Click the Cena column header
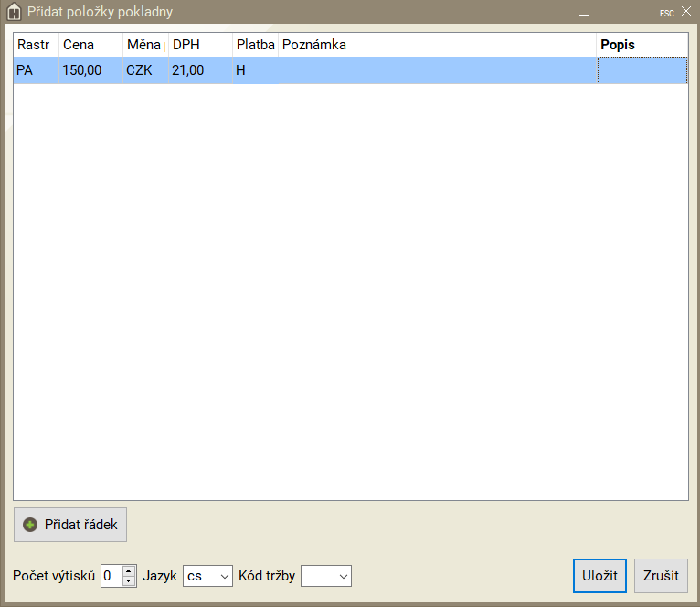700x607 pixels. click(x=90, y=45)
